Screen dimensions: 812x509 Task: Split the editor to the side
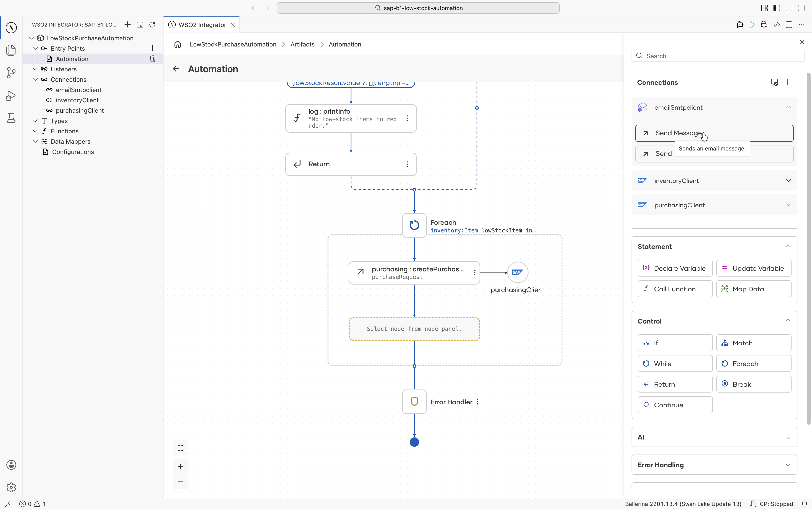point(789,25)
